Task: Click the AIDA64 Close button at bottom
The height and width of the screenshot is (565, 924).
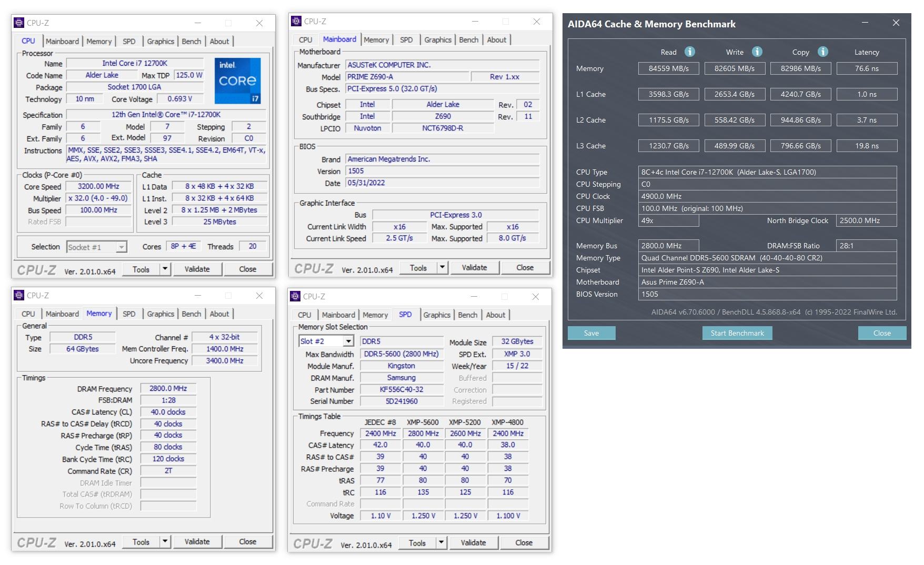Action: [x=882, y=333]
